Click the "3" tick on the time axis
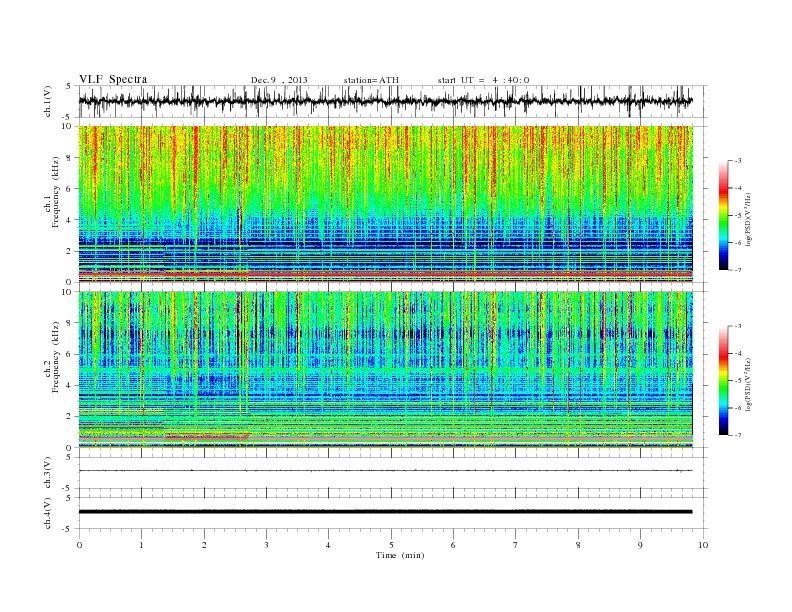Image resolution: width=792 pixels, height=612 pixels. click(x=266, y=545)
